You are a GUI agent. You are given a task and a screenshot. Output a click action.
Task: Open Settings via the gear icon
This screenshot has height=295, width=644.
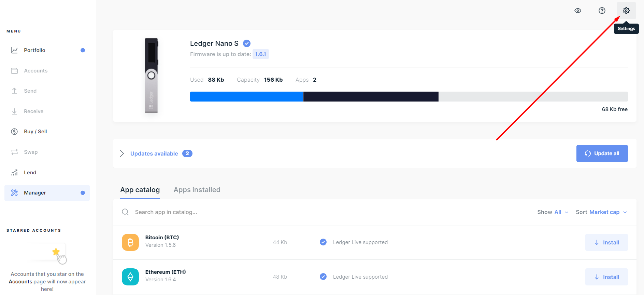click(626, 11)
